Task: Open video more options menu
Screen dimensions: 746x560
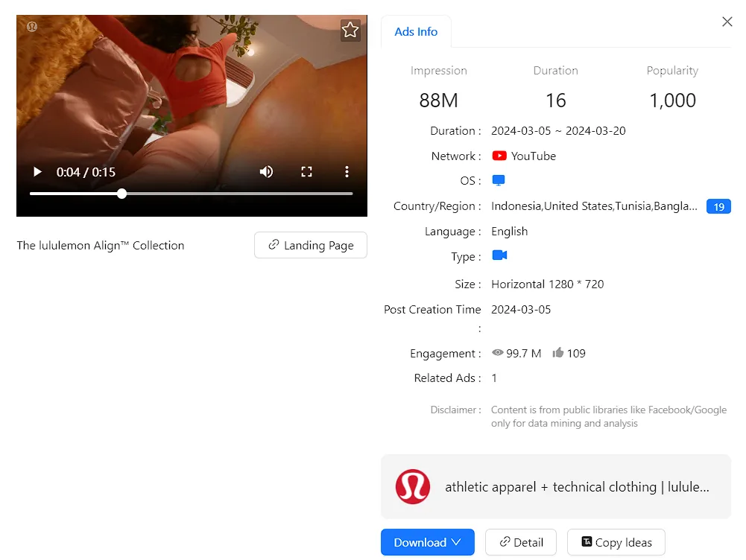Action: coord(347,172)
